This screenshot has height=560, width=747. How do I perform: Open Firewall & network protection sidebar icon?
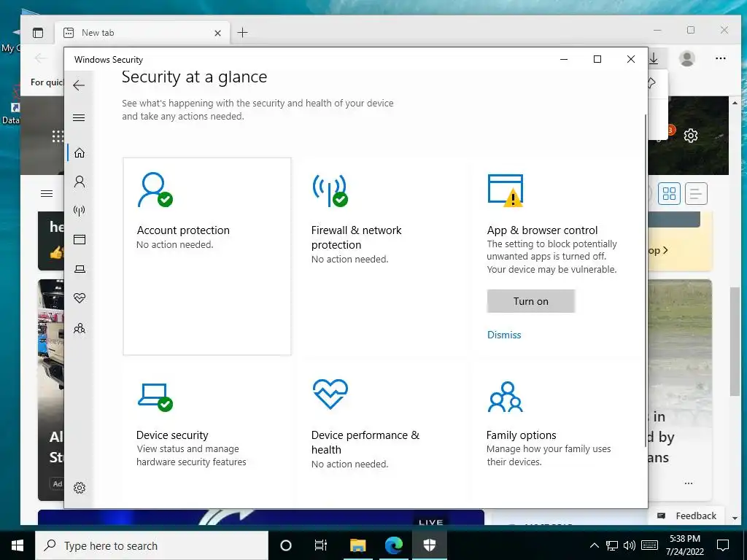pyautogui.click(x=80, y=211)
